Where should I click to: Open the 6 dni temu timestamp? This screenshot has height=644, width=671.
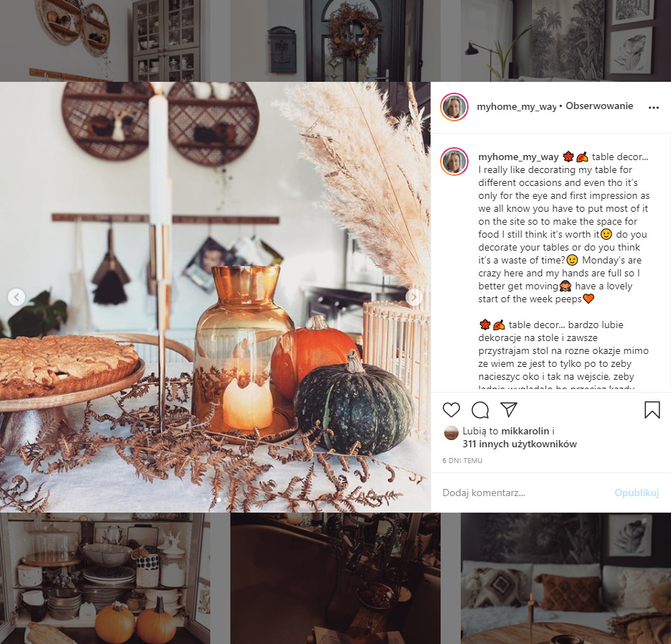click(x=462, y=461)
